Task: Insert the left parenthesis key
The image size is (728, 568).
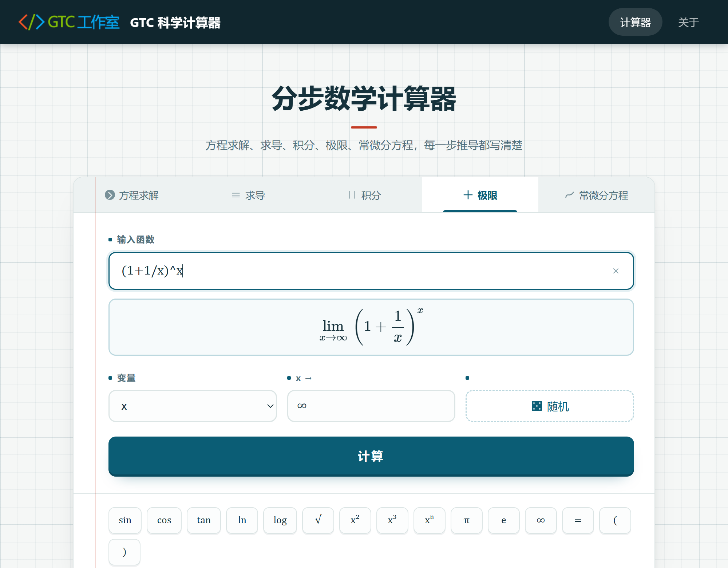Action: 615,520
